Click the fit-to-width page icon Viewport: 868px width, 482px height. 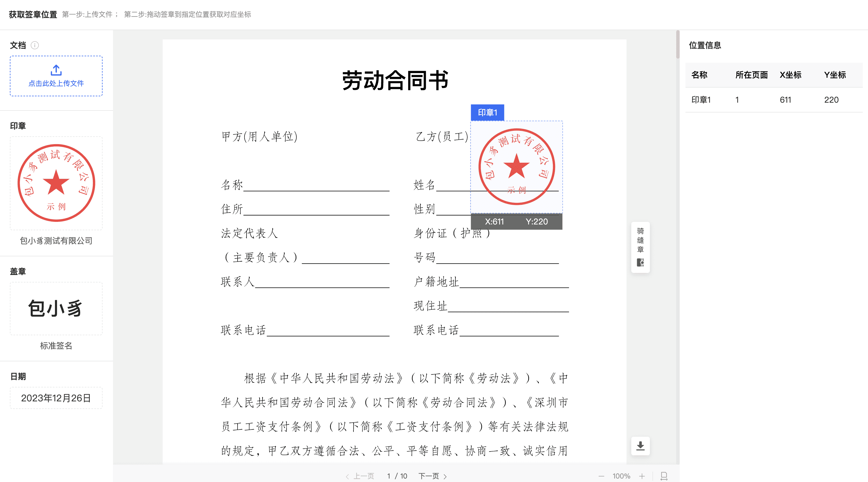664,476
